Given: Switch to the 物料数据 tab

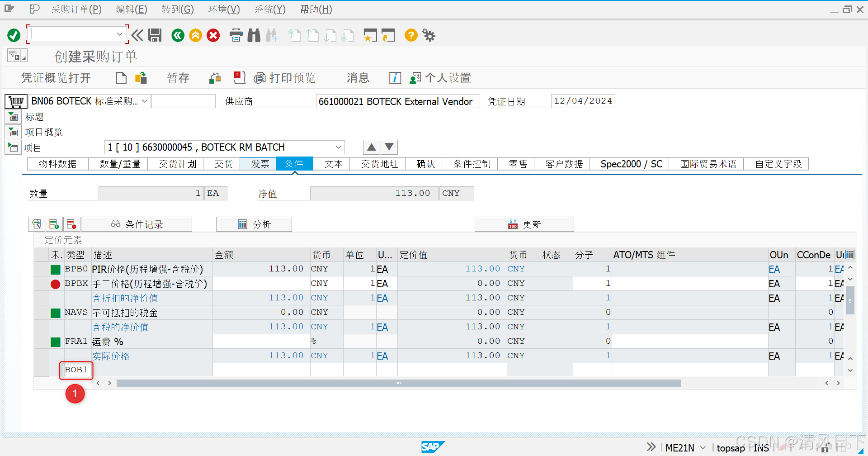Looking at the screenshot, I should click(58, 164).
